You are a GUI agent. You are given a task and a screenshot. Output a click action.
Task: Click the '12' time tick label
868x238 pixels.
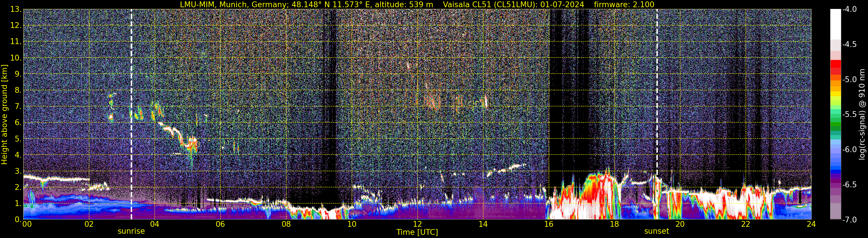417,224
